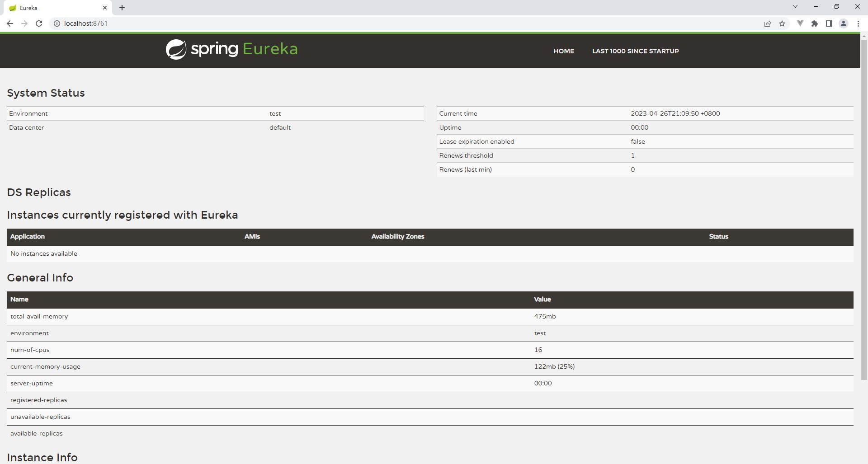This screenshot has width=868, height=464.
Task: Open a new browser tab
Action: pos(122,8)
